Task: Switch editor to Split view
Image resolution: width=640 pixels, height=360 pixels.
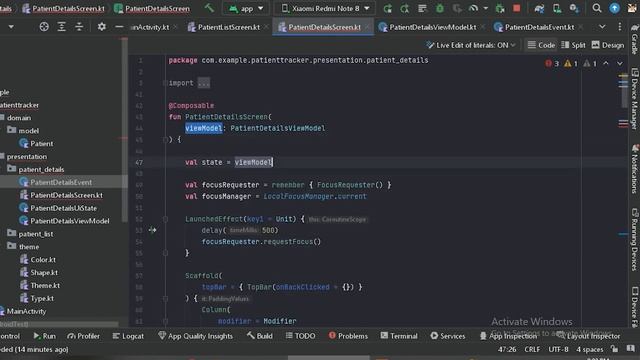Action: point(573,45)
